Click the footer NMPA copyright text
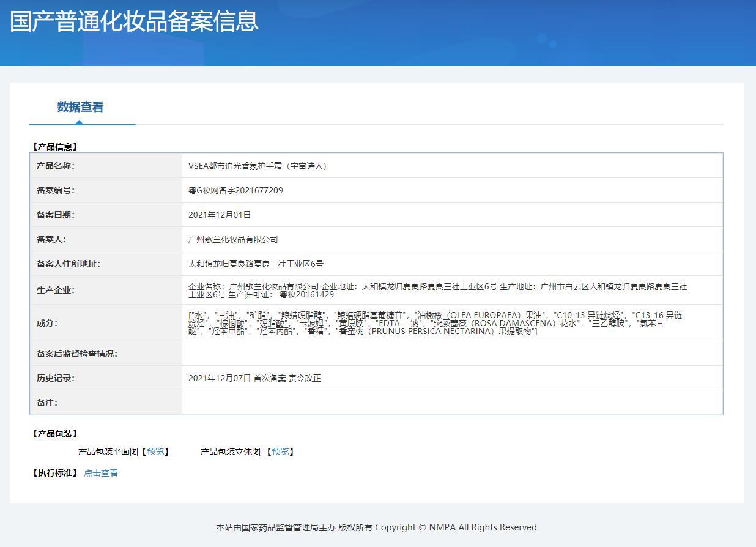Image resolution: width=756 pixels, height=547 pixels. coord(376,527)
